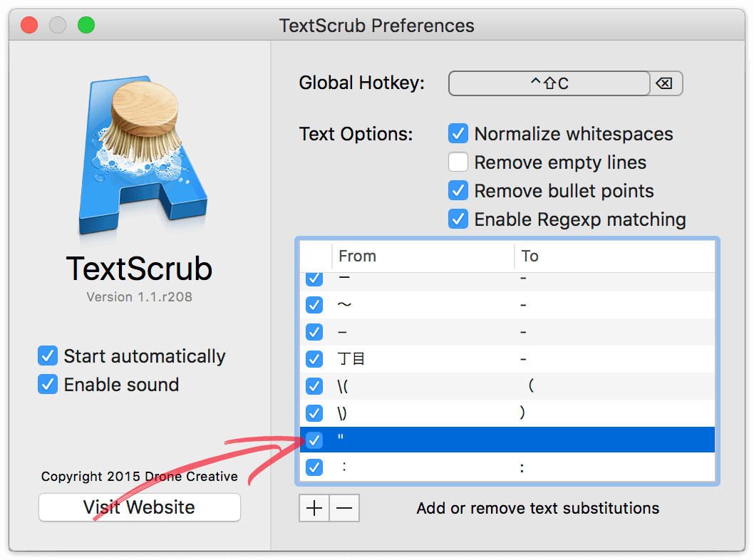The width and height of the screenshot is (754, 560).
Task: Sort by the From column header
Action: click(423, 256)
